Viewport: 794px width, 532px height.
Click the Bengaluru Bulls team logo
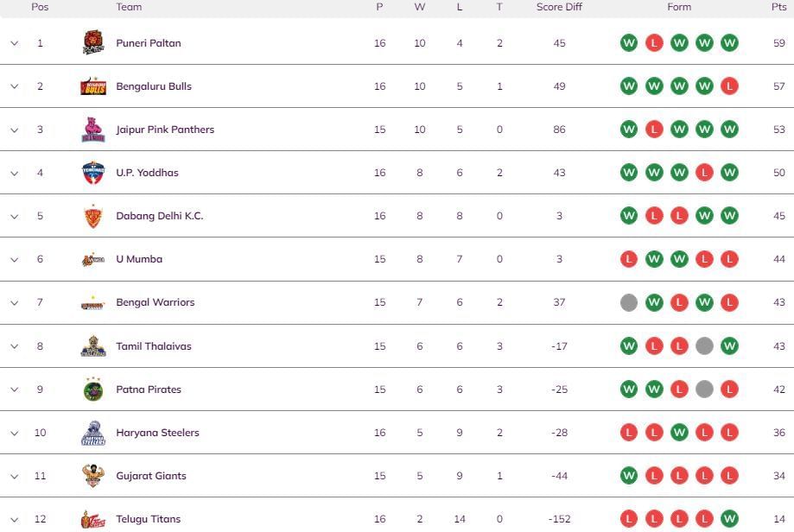[93, 85]
